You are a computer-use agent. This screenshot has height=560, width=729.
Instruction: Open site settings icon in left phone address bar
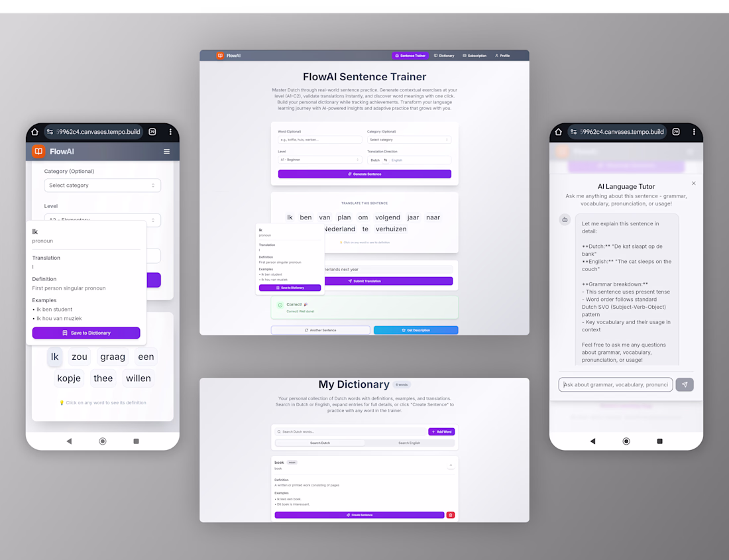pyautogui.click(x=50, y=132)
